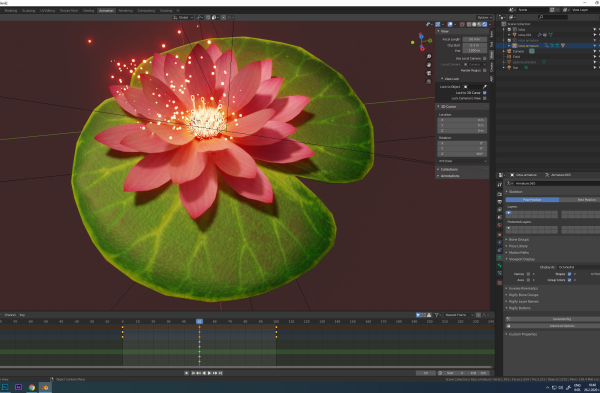Switch to the Sculpting workspace tab
This screenshot has width=600, height=393.
[28, 11]
